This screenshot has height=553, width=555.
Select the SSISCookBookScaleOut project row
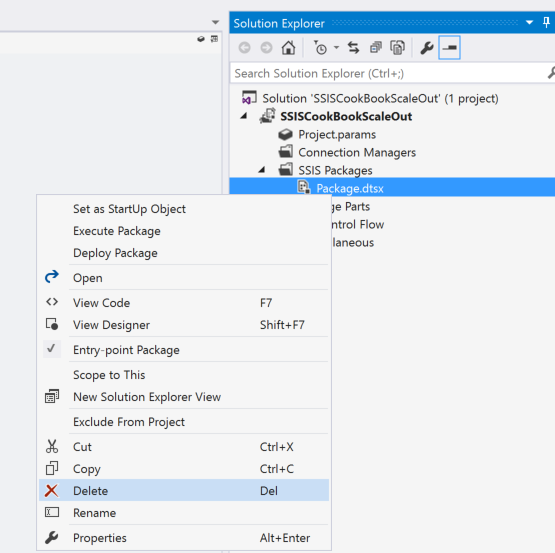tap(346, 116)
